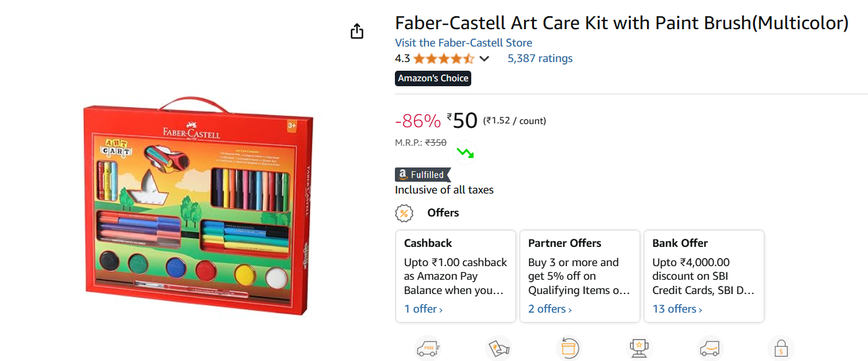The height and width of the screenshot is (361, 868).
Task: Expand the star rating dropdown chevron
Action: pos(484,59)
